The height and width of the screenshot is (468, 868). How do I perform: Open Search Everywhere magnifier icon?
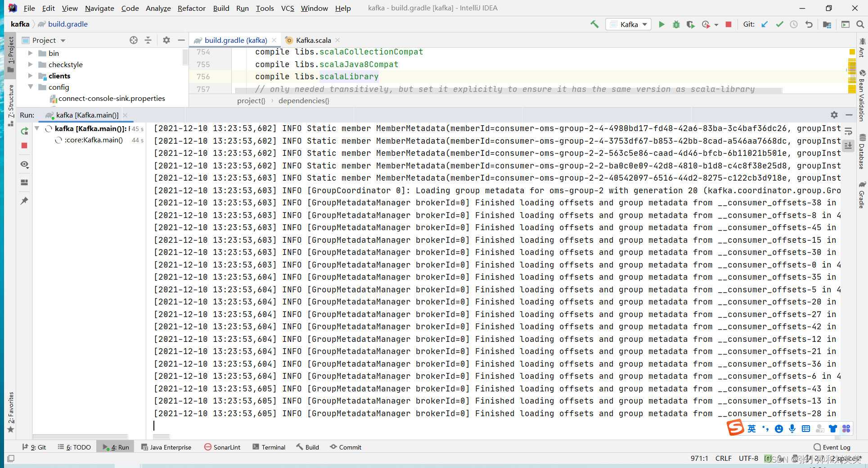click(x=860, y=24)
